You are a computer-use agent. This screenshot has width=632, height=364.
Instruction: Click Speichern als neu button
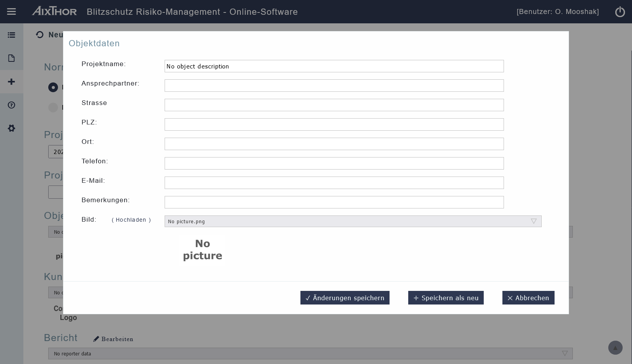click(446, 298)
